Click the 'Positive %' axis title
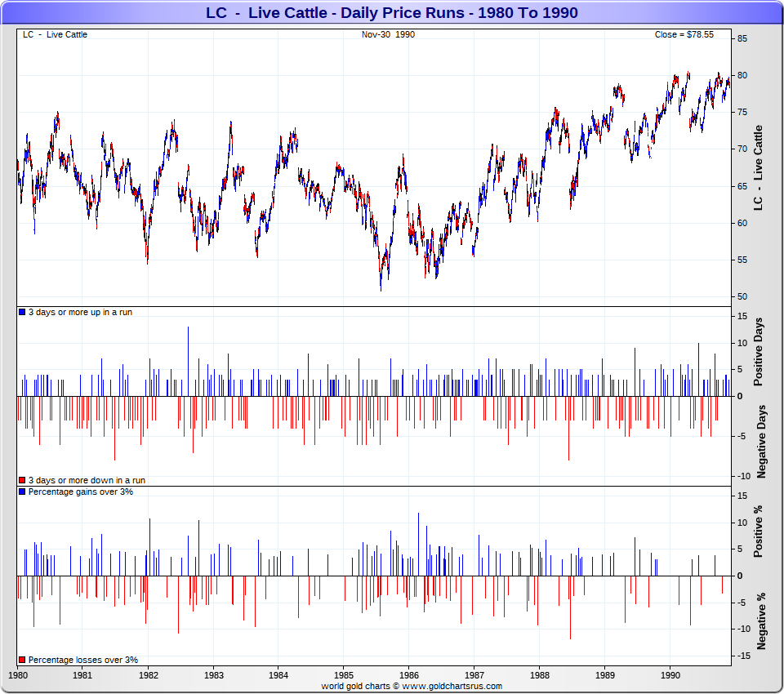The height and width of the screenshot is (694, 784). (x=759, y=532)
